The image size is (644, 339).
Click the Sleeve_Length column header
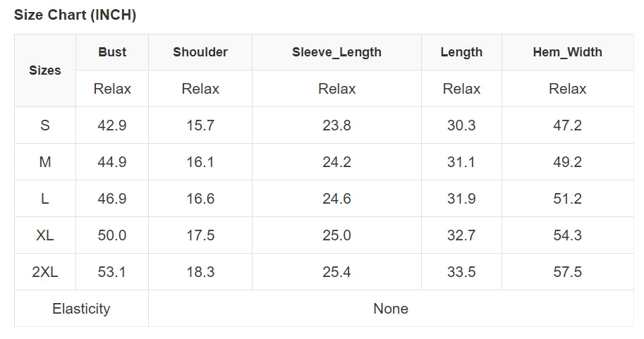[x=336, y=52]
